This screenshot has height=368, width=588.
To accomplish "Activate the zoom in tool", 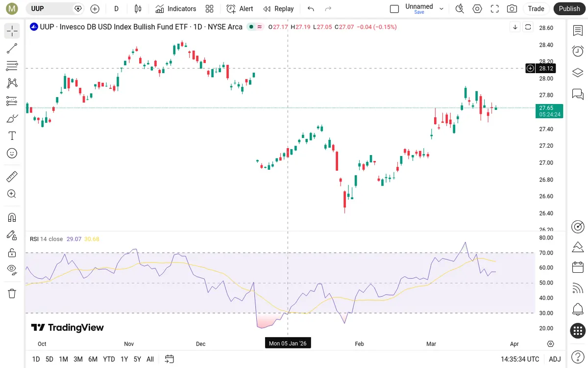I will (x=12, y=194).
